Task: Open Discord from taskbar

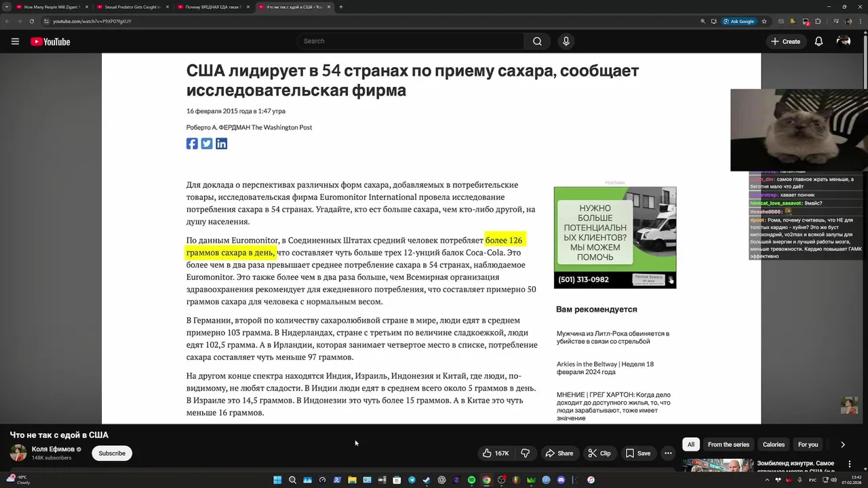Action: [x=561, y=480]
